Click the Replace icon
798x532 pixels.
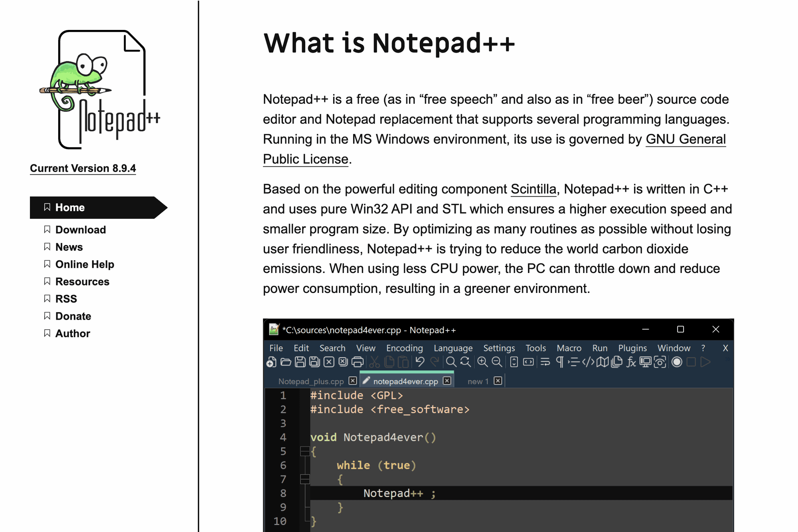point(465,362)
